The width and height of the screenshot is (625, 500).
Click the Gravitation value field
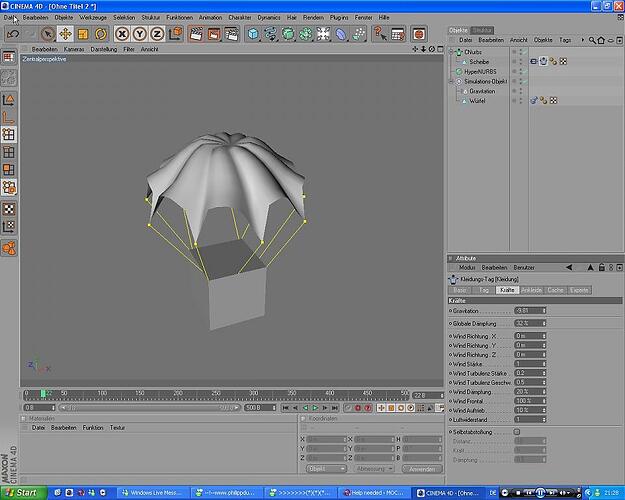click(x=528, y=311)
